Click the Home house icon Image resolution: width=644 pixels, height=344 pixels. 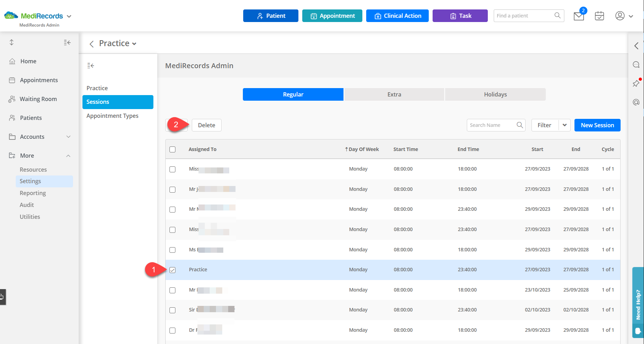point(12,61)
